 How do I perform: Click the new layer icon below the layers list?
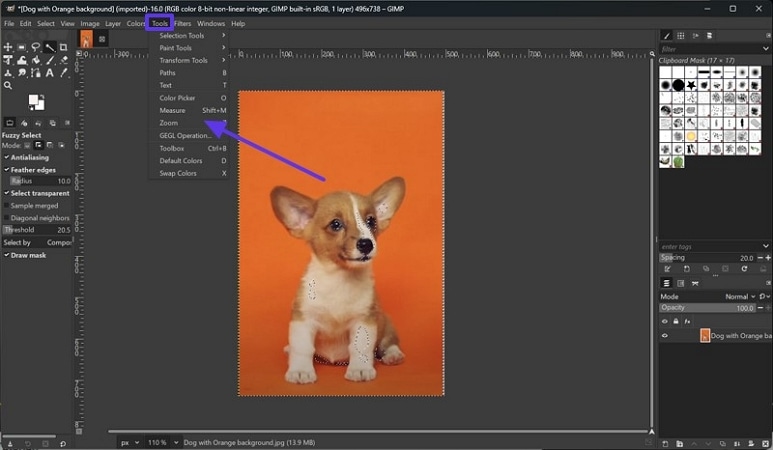[x=665, y=444]
